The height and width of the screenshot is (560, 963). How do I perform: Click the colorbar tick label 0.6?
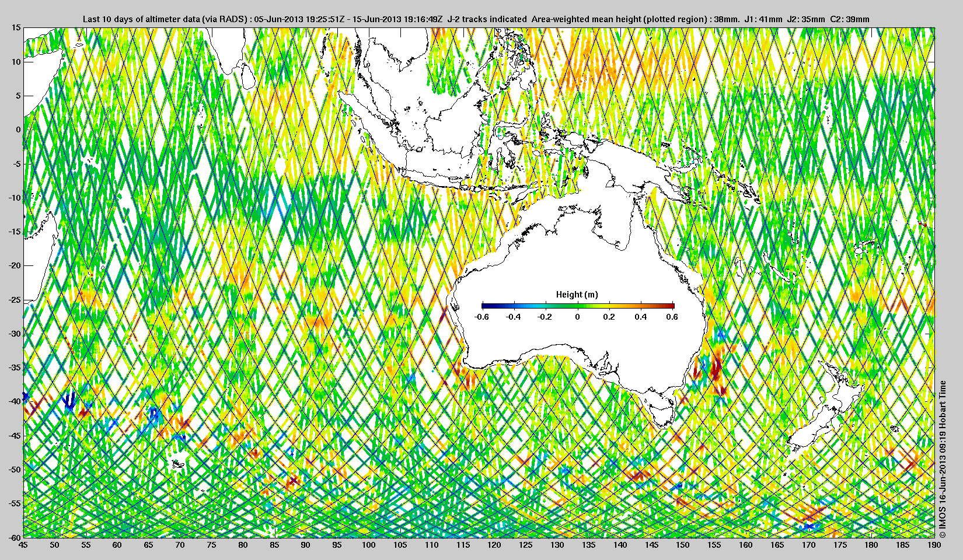click(672, 317)
